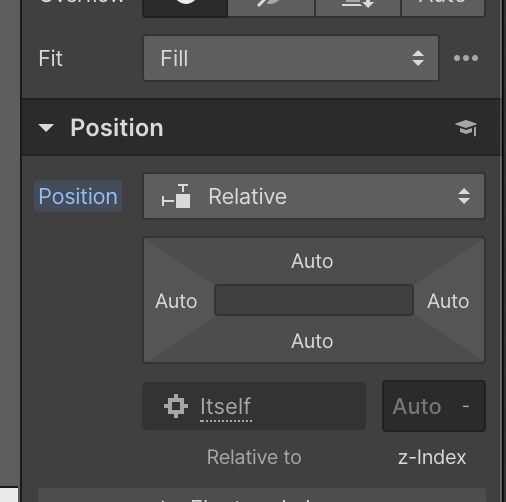Select the overflow visible option

point(185,7)
